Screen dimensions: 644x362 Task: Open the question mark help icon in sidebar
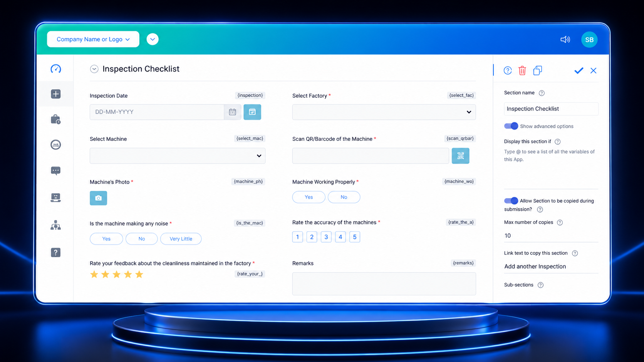pos(55,252)
